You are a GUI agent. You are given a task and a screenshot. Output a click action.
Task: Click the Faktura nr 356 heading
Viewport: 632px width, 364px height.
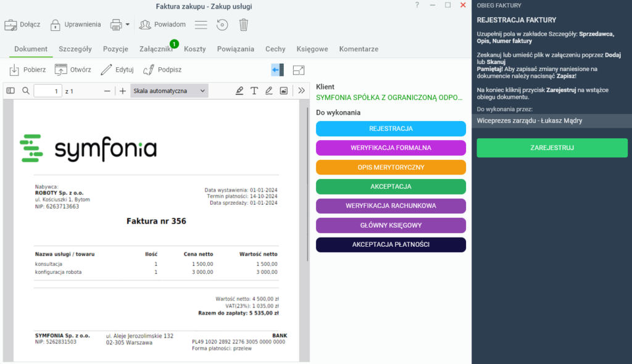click(156, 221)
